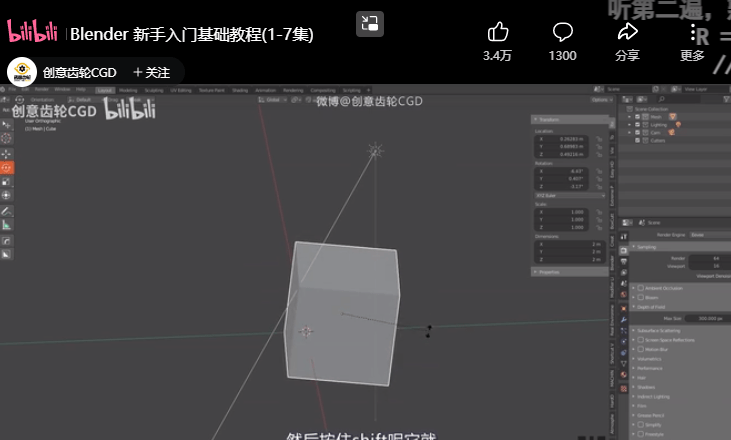This screenshot has height=440, width=731.
Task: Expand the Cam collection in outliner
Action: tap(629, 133)
